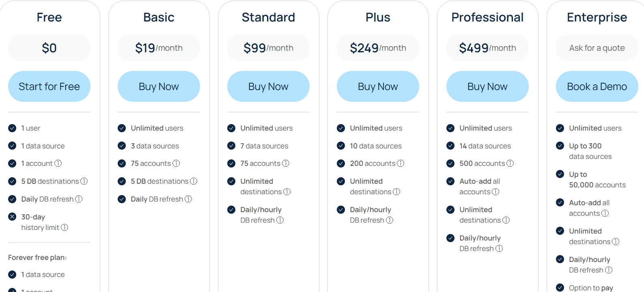This screenshot has width=644, height=292.
Task: Click the Daily DB refresh info icon in Basic
Action: pyautogui.click(x=188, y=199)
